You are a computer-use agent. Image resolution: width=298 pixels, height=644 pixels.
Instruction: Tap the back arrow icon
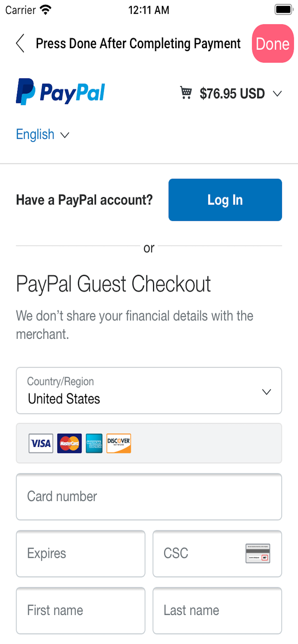[x=20, y=43]
